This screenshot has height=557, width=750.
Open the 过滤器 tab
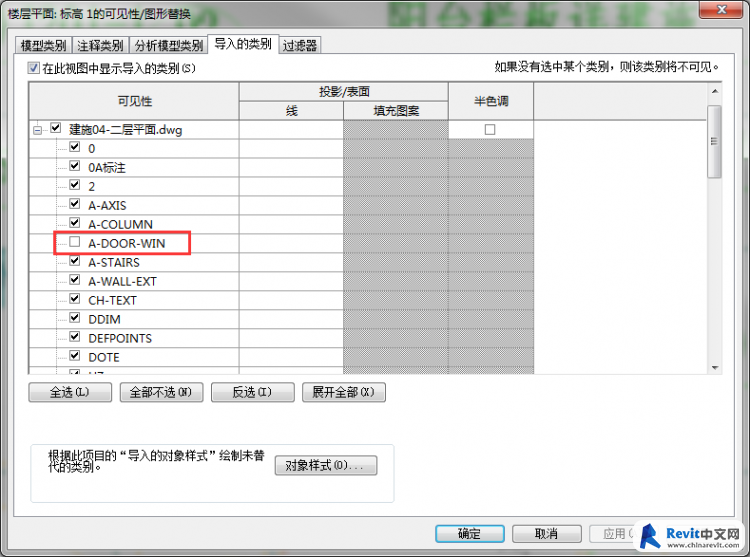click(x=300, y=45)
